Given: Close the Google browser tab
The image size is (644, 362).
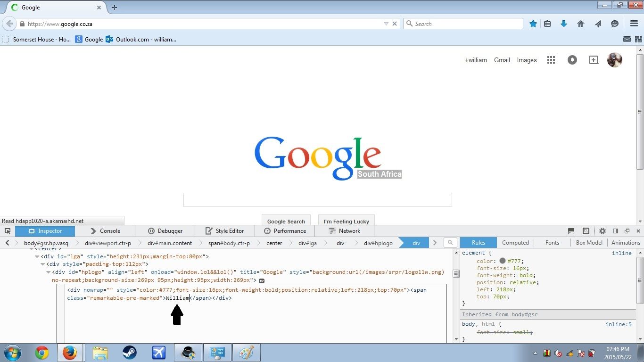Looking at the screenshot, I should pos(99,8).
